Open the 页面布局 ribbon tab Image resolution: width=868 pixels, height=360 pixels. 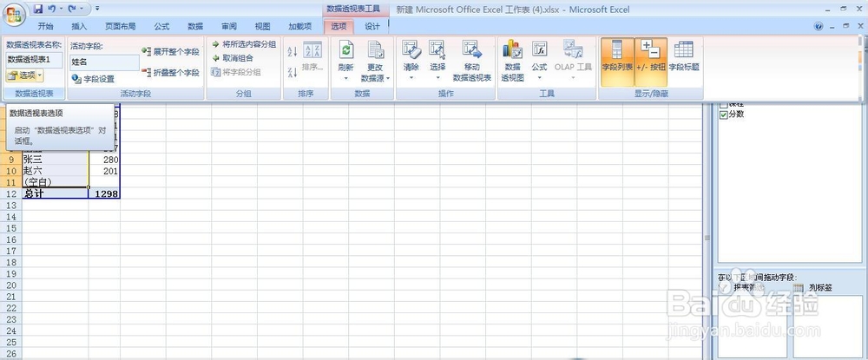[120, 27]
